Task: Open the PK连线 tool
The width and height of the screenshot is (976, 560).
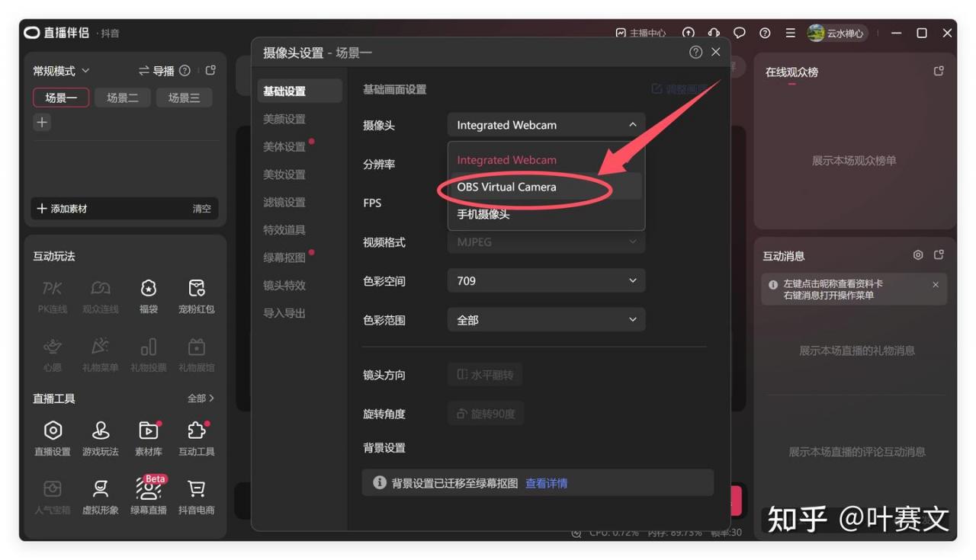Action: 53,295
